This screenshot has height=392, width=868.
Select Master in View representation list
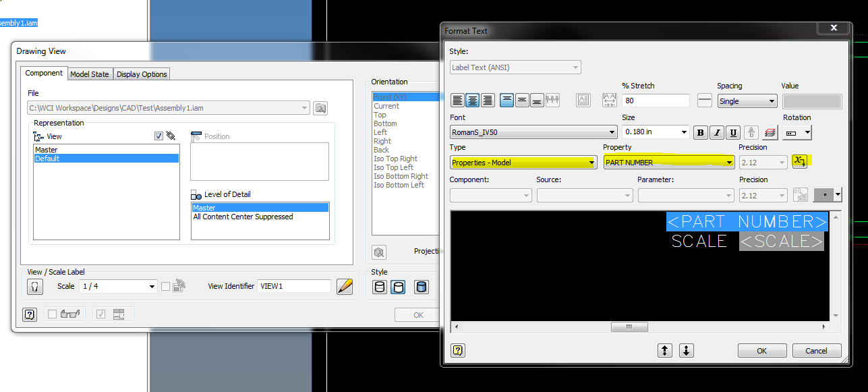(x=107, y=150)
